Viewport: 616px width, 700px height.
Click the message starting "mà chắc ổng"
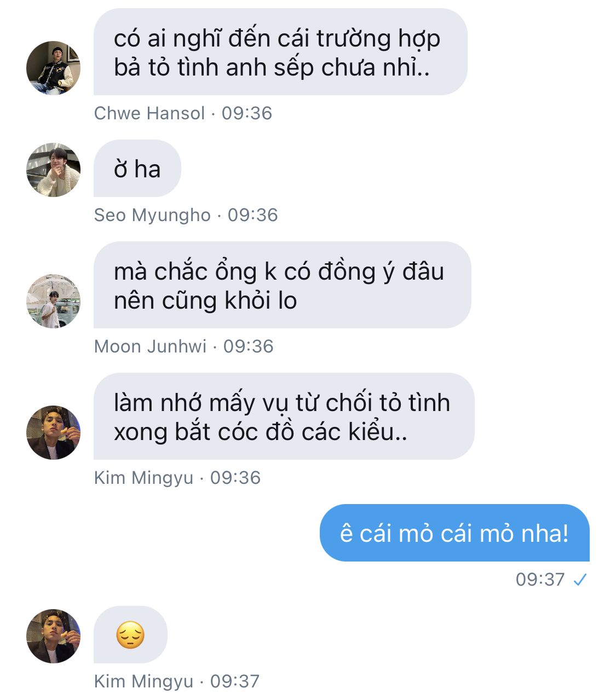(282, 285)
